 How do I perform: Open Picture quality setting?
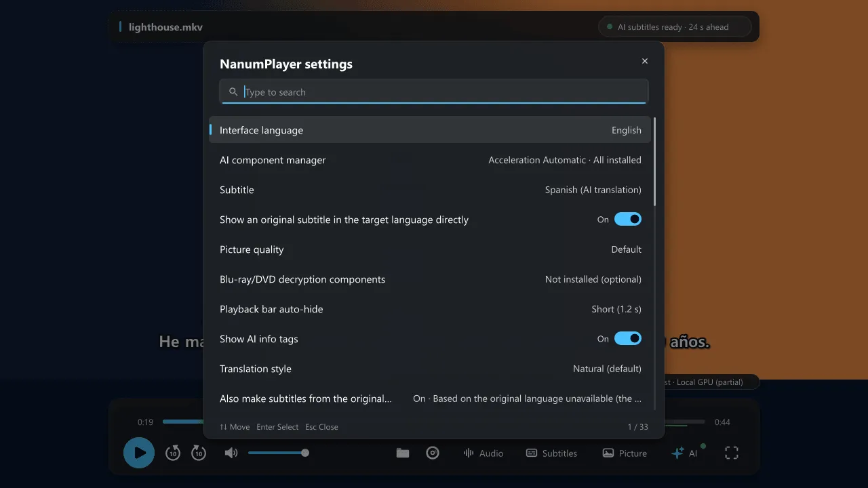pyautogui.click(x=430, y=249)
